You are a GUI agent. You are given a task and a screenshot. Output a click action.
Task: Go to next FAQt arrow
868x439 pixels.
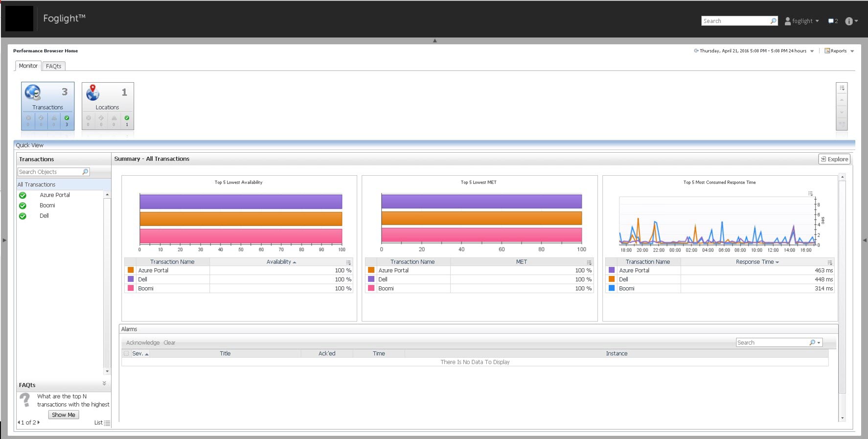(39, 422)
